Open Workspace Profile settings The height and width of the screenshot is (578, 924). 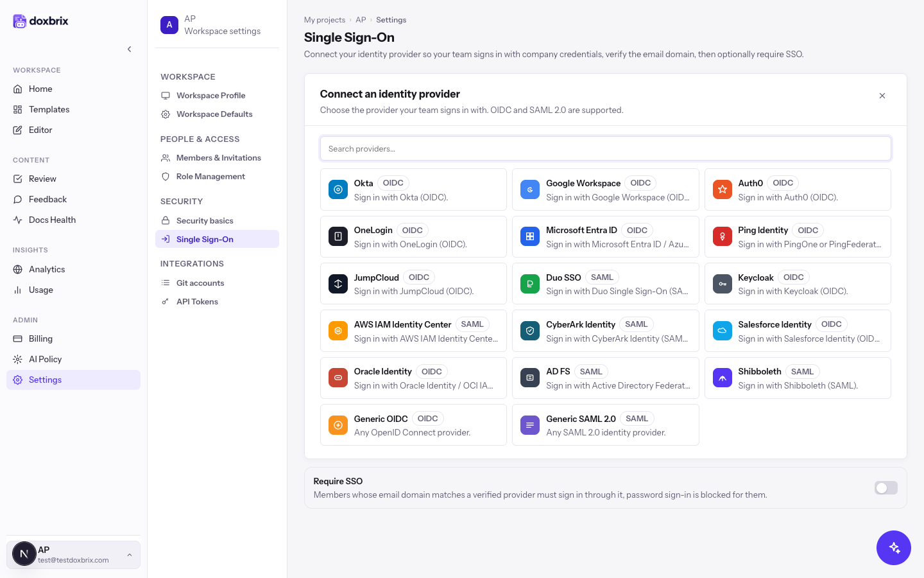pyautogui.click(x=217, y=95)
